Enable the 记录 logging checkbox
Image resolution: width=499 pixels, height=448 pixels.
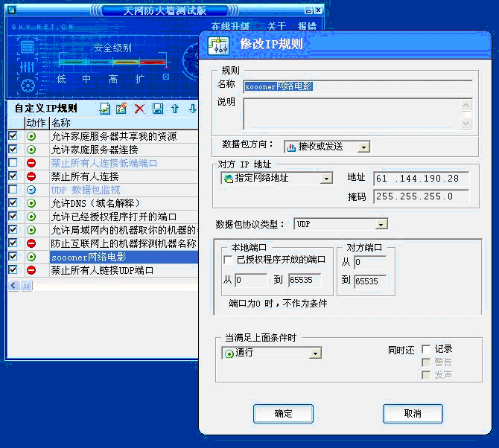[x=426, y=349]
